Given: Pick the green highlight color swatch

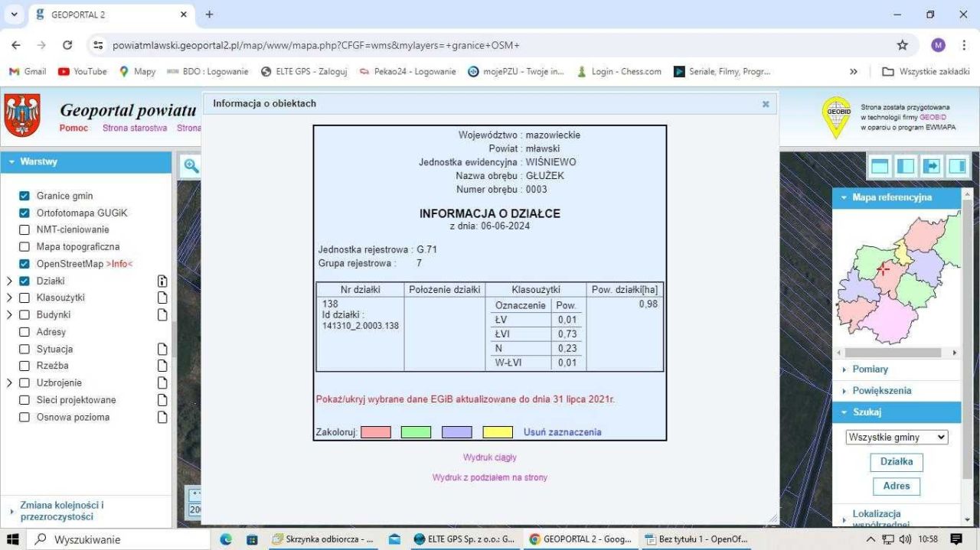Looking at the screenshot, I should tap(416, 432).
